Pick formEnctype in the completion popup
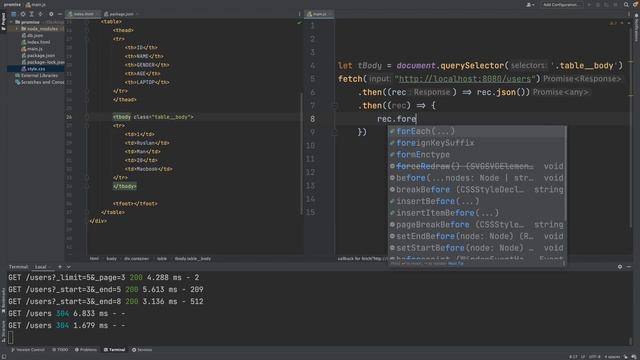This screenshot has height=360, width=640. point(476,155)
